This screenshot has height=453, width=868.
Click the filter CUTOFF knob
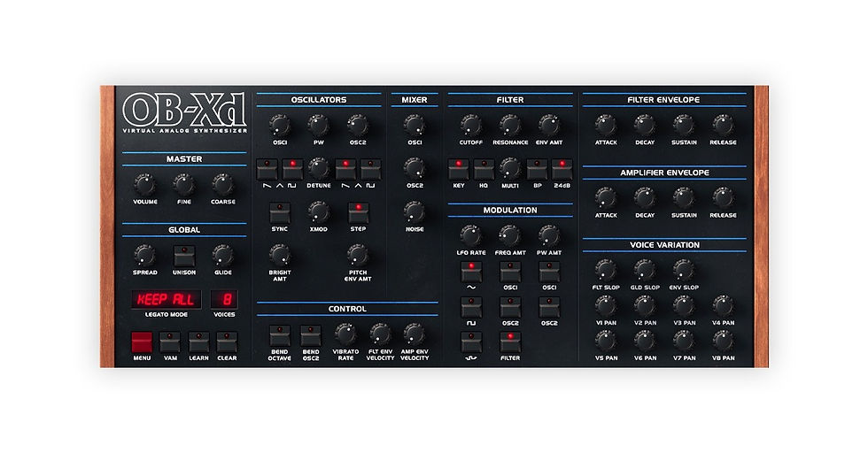470,126
